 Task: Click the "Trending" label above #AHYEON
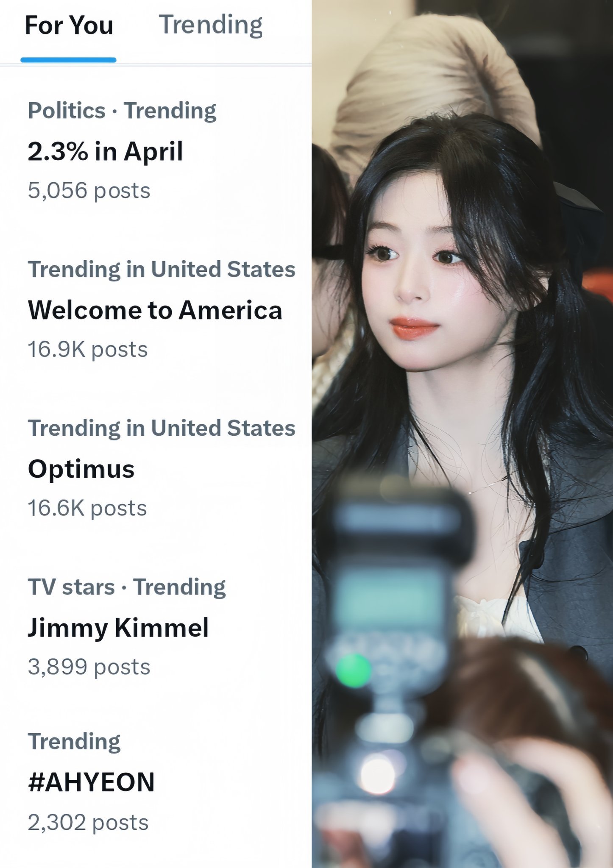click(x=74, y=742)
